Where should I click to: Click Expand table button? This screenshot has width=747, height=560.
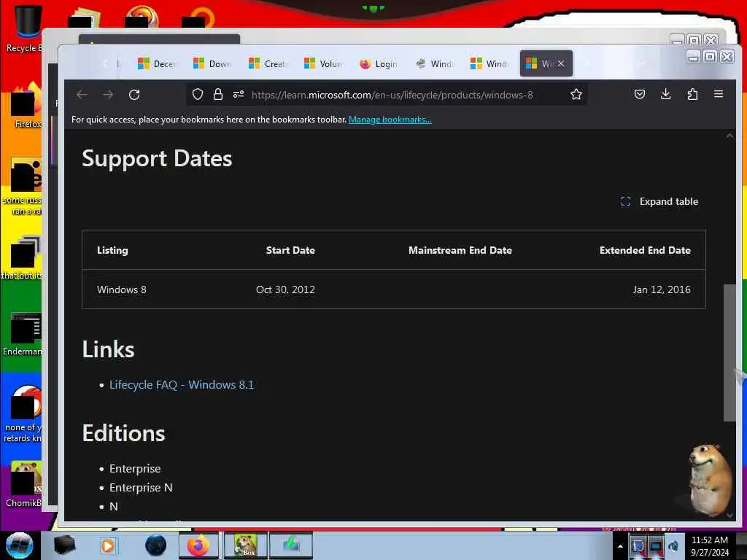click(659, 201)
